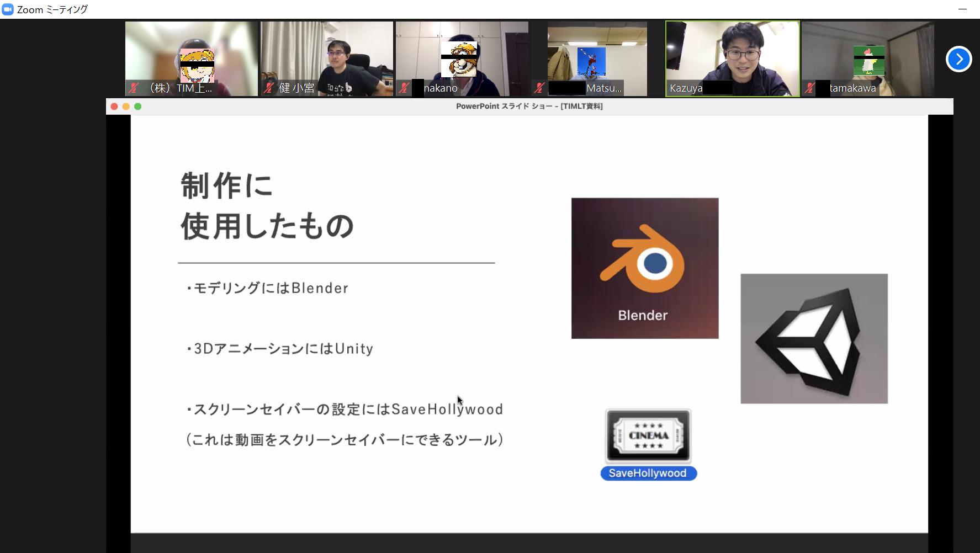Screen dimensions: 980x553
Task: Select the Kazuya active speaker video
Action: (733, 59)
